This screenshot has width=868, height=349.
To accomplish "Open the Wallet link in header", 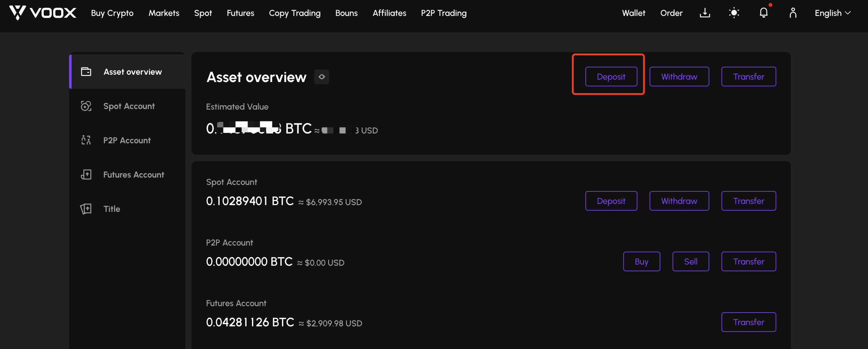I will point(633,13).
